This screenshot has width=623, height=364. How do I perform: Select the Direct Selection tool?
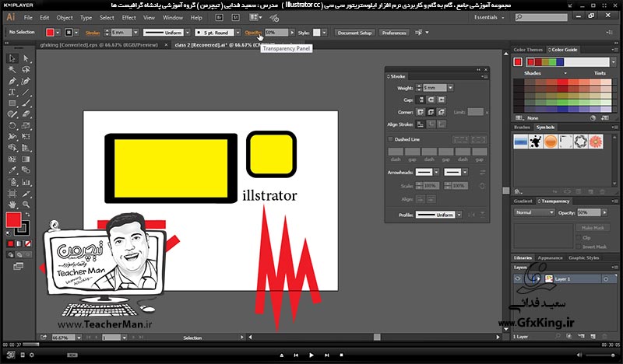26,58
